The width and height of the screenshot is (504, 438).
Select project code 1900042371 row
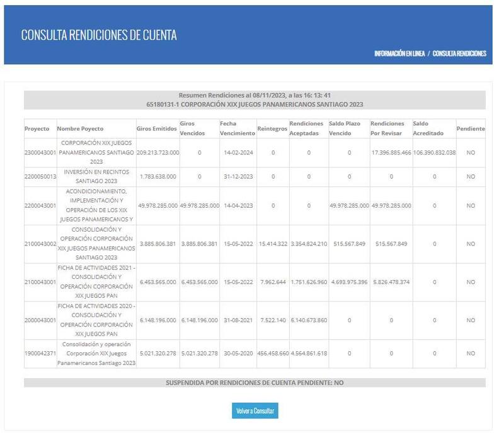click(40, 354)
